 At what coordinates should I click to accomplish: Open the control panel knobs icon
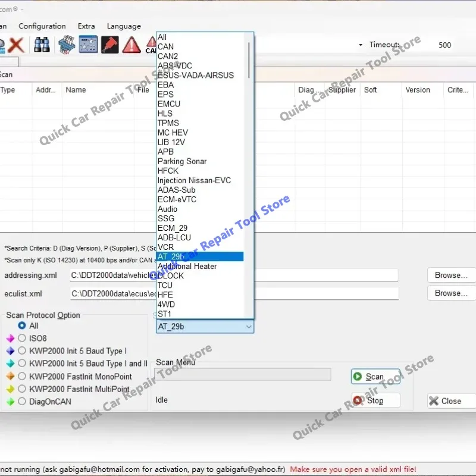coord(88,44)
